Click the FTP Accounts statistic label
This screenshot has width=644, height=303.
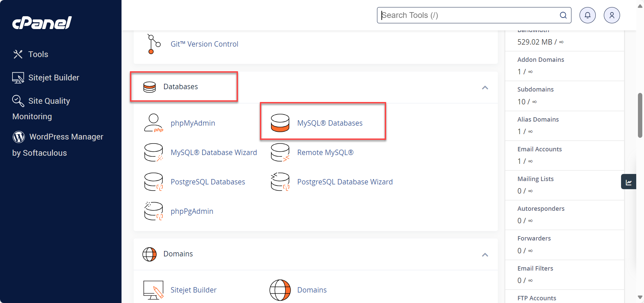(537, 298)
